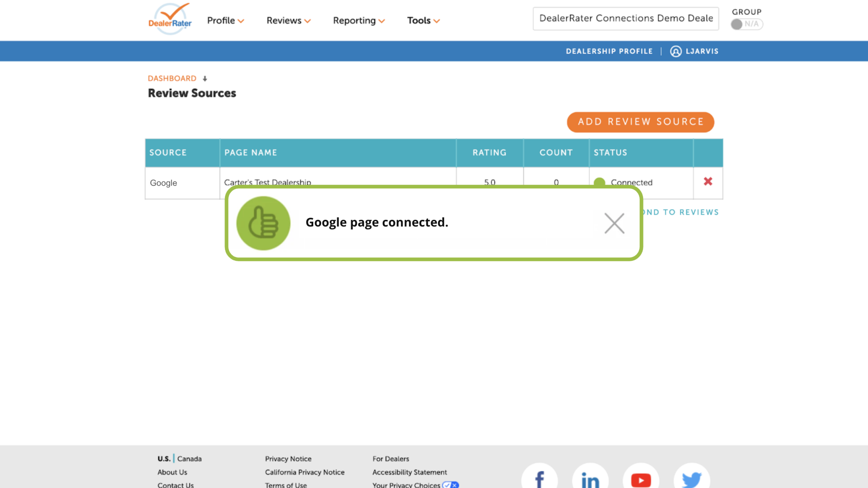Open the Dealership Profile link
The image size is (868, 488).
coord(609,51)
